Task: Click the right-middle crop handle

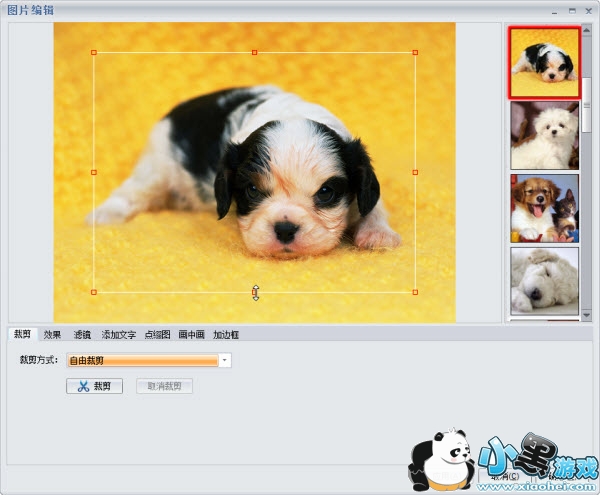Action: [415, 173]
